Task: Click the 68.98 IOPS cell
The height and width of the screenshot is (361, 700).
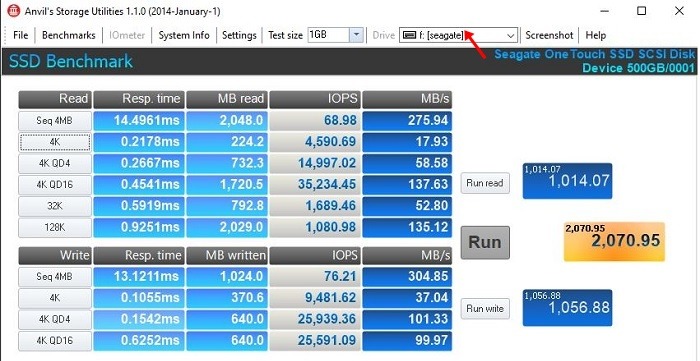Action: (315, 120)
